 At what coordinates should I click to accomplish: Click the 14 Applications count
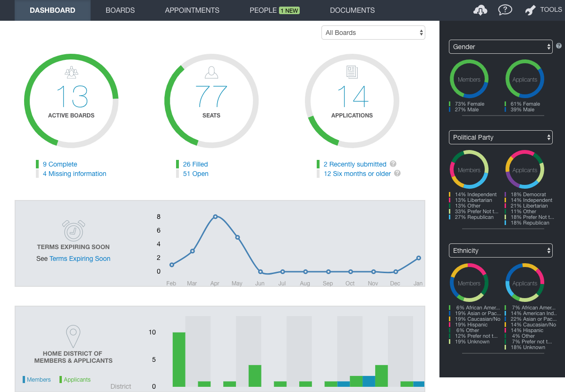tap(353, 97)
